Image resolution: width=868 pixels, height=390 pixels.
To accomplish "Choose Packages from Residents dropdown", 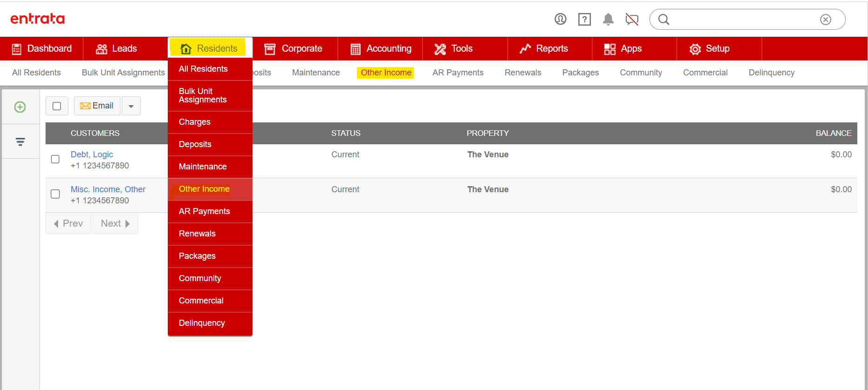I will (210, 256).
